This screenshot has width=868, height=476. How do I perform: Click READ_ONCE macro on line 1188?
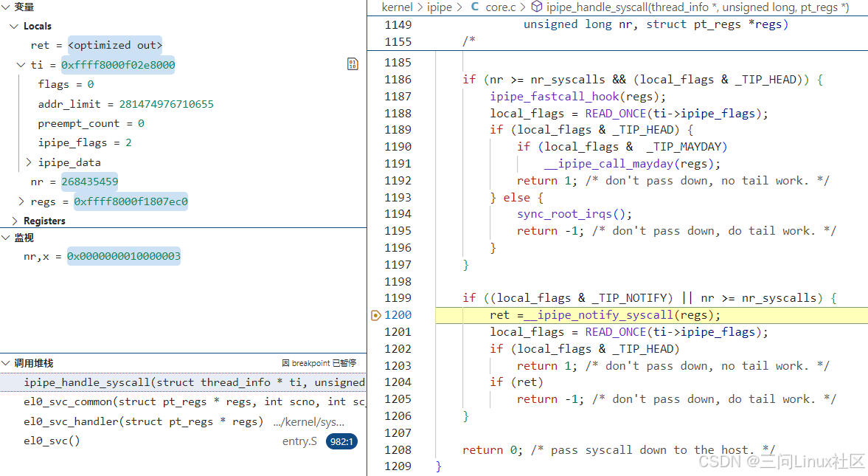pyautogui.click(x=616, y=114)
